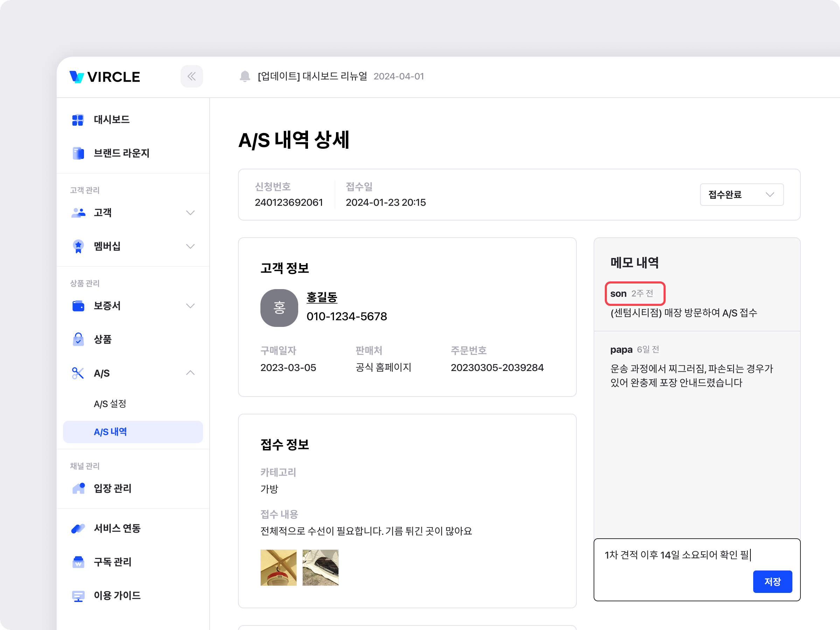Click the 메모 내역 heading
Screen dimensions: 840x630
point(635,263)
